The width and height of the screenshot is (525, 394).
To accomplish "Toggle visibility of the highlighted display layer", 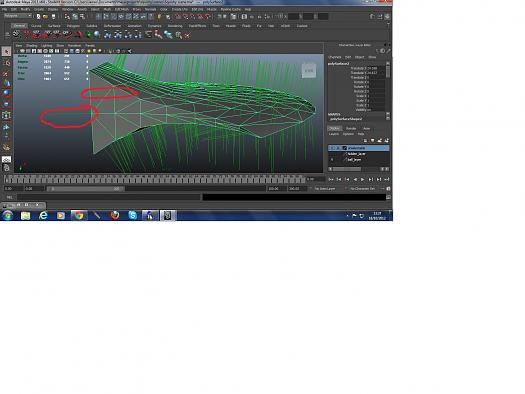I will click(x=332, y=148).
